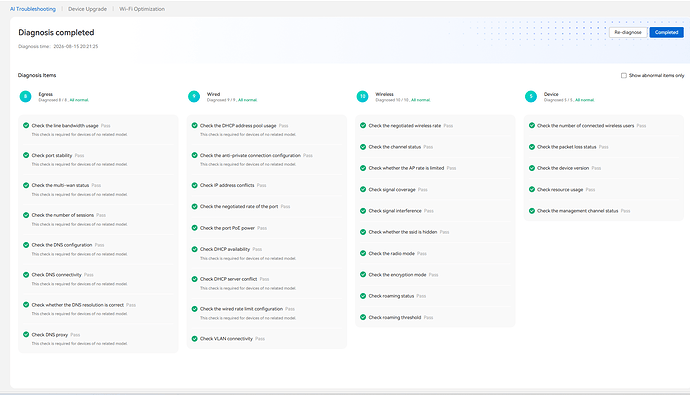Click green check beside AP rate is limited

(363, 168)
